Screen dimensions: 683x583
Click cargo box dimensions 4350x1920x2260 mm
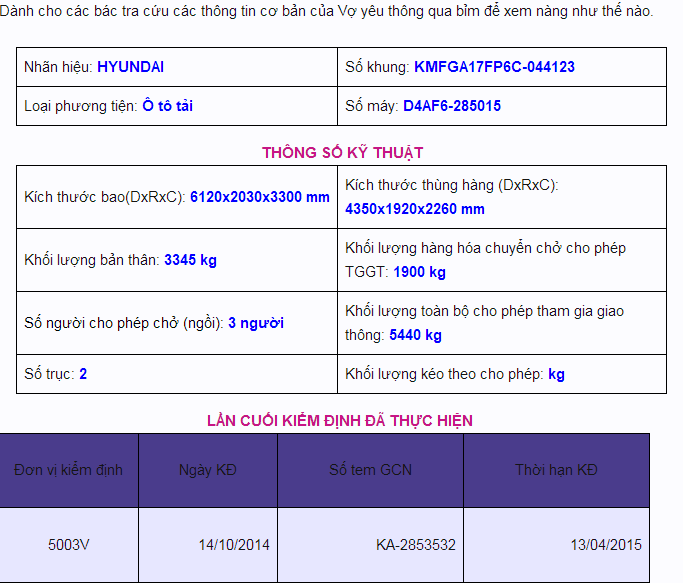click(415, 209)
